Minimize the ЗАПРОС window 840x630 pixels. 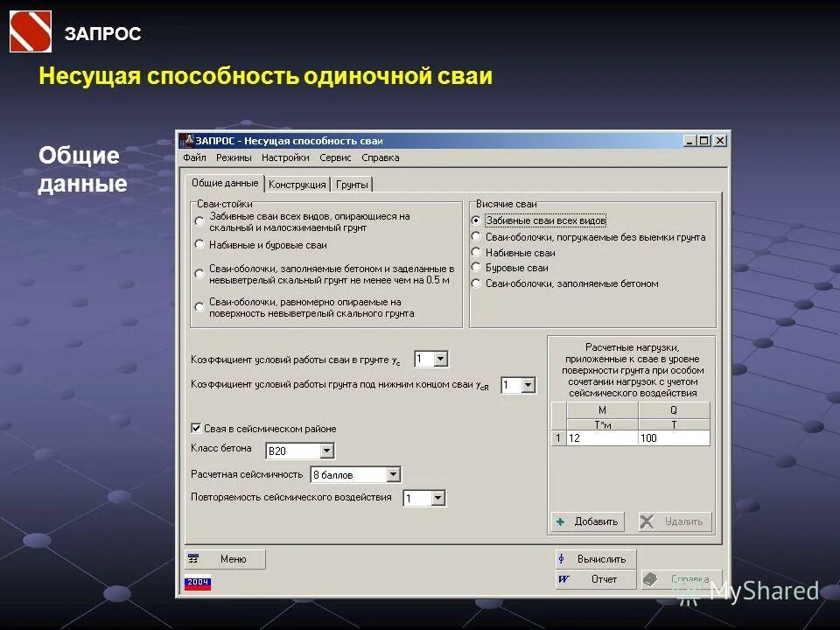[690, 141]
